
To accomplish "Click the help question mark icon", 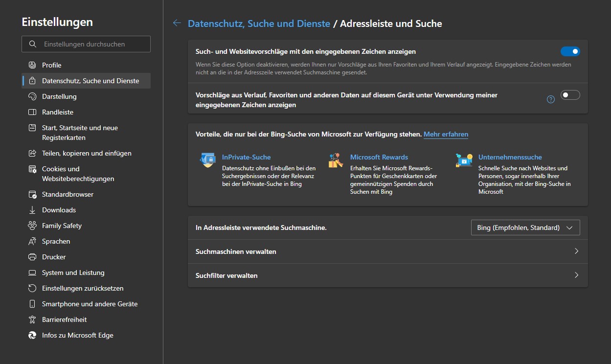I will [550, 99].
